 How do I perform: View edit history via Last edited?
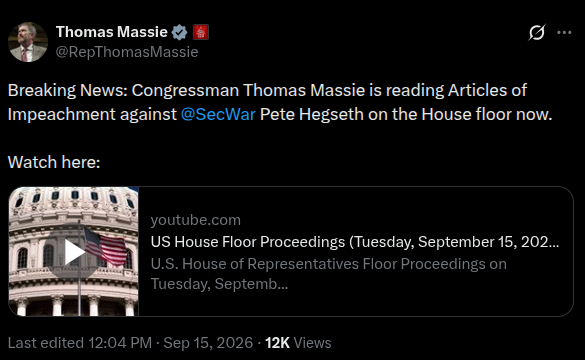tap(46, 343)
